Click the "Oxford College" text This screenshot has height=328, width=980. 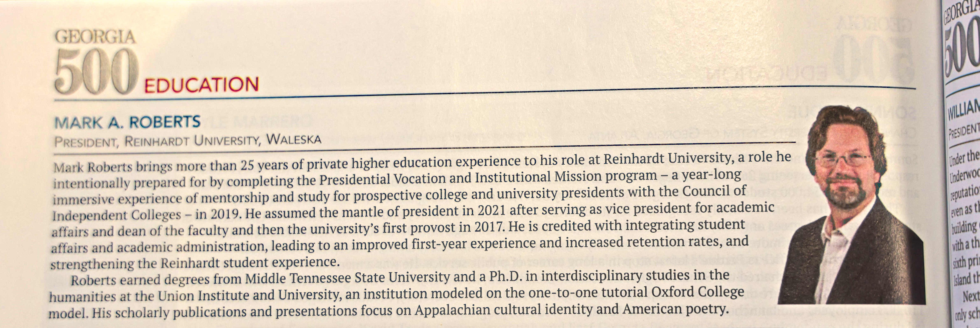698,292
